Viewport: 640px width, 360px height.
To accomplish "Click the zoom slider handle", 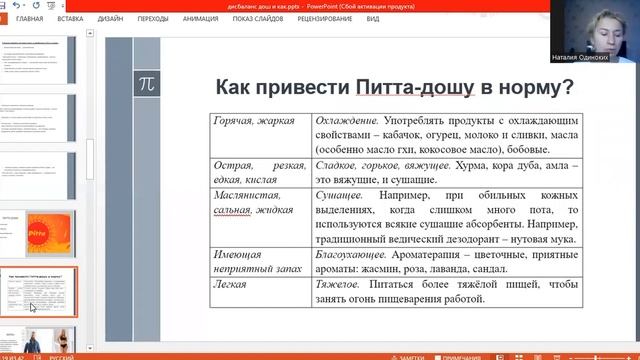I will tap(596, 358).
